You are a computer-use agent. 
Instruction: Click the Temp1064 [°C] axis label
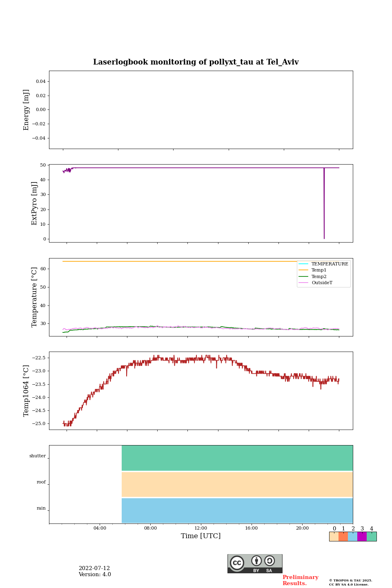coord(26,391)
